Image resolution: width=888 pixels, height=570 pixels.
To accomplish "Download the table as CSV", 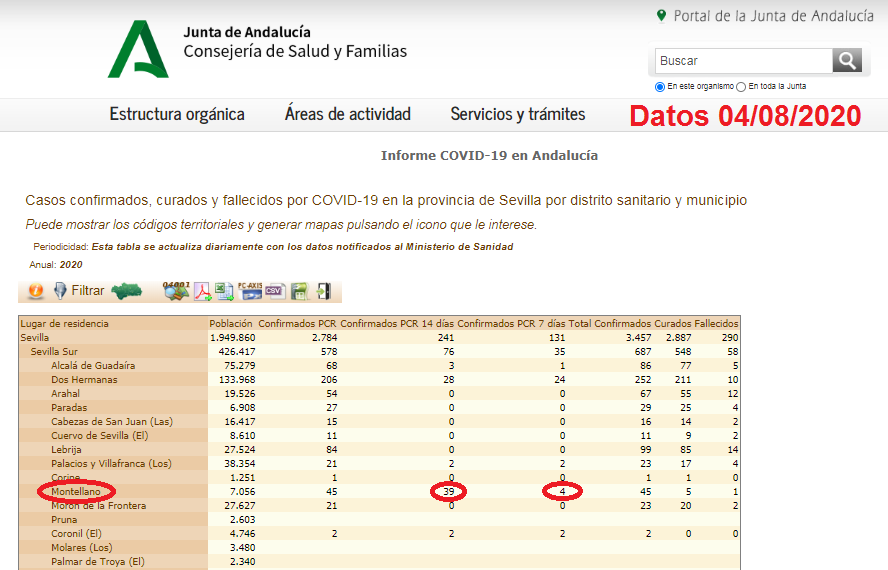I will click(x=274, y=291).
